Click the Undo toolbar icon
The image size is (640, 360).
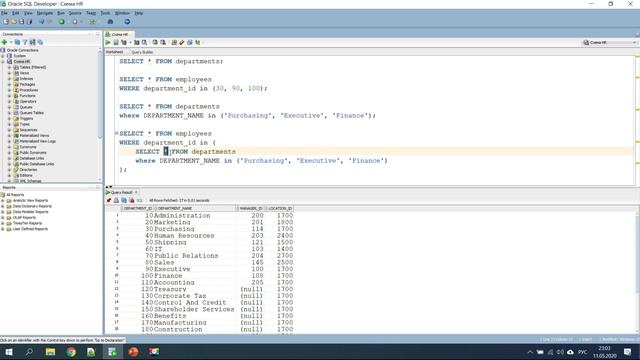click(x=42, y=22)
